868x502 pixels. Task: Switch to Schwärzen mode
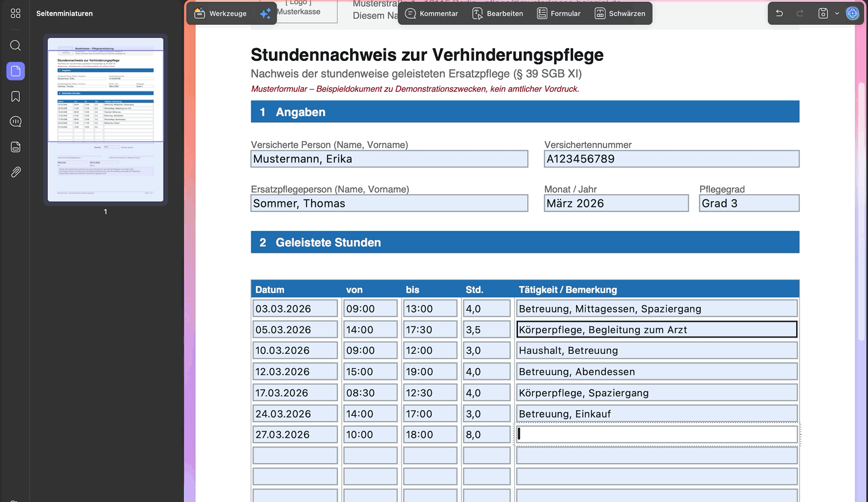[x=620, y=13]
